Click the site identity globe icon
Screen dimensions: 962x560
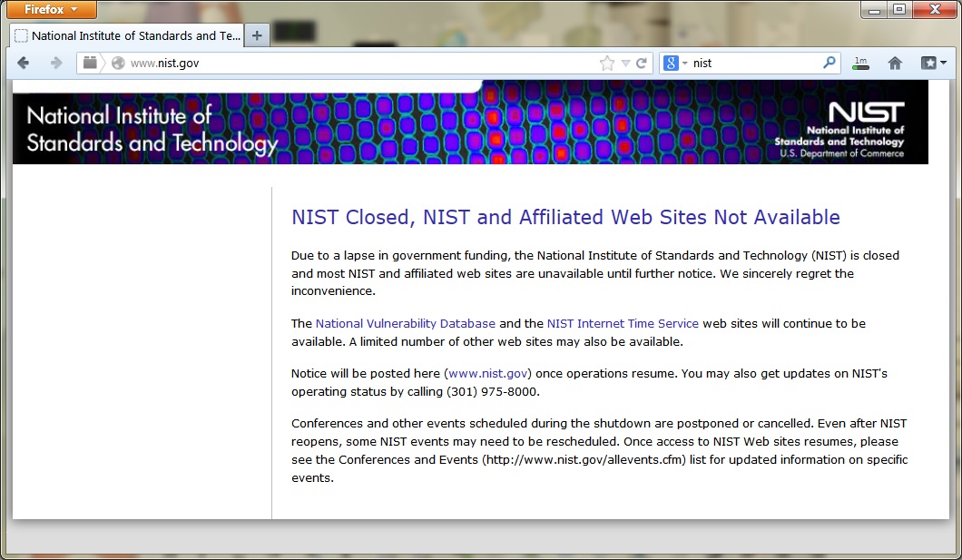click(118, 64)
